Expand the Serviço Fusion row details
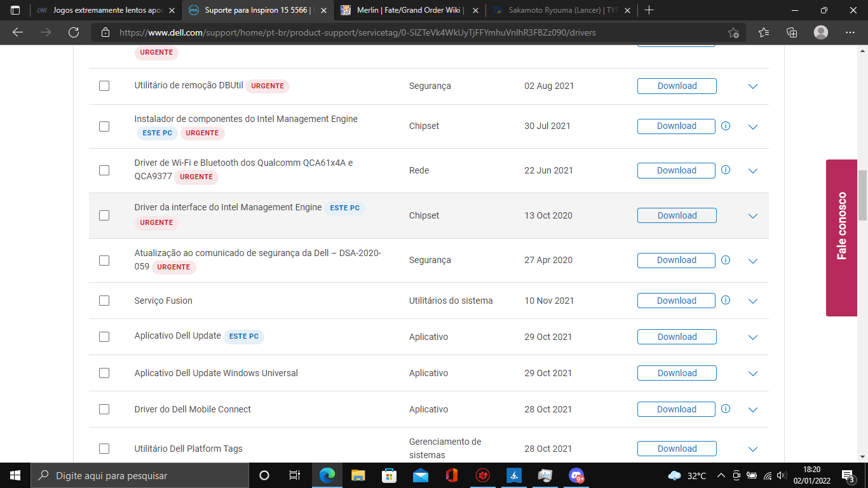 [753, 301]
